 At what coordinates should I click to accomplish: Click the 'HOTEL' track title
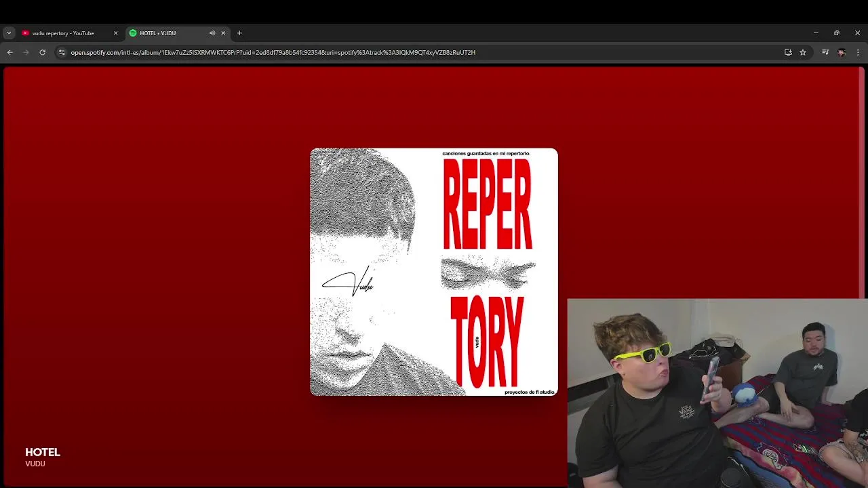[43, 452]
